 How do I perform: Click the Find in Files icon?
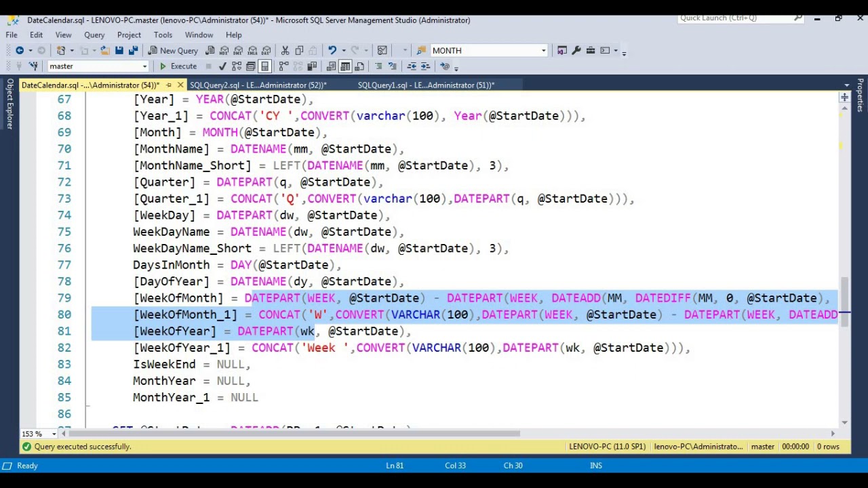[420, 50]
